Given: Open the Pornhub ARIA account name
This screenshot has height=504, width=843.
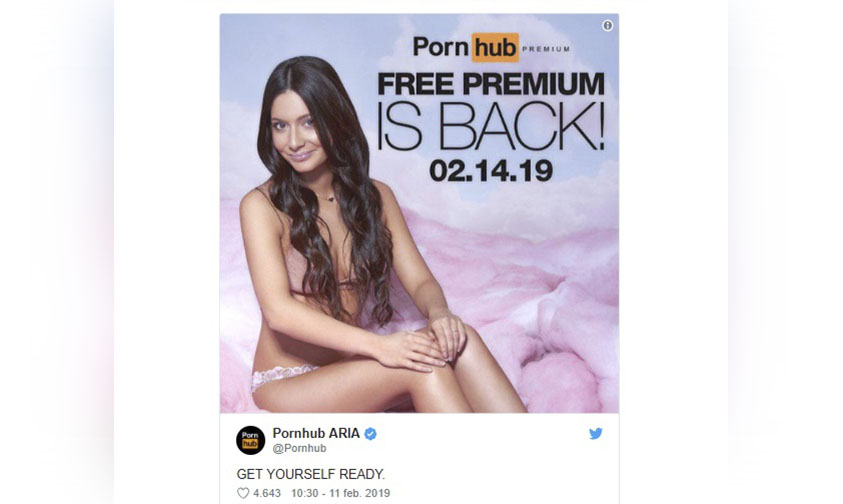Looking at the screenshot, I should pyautogui.click(x=316, y=433).
